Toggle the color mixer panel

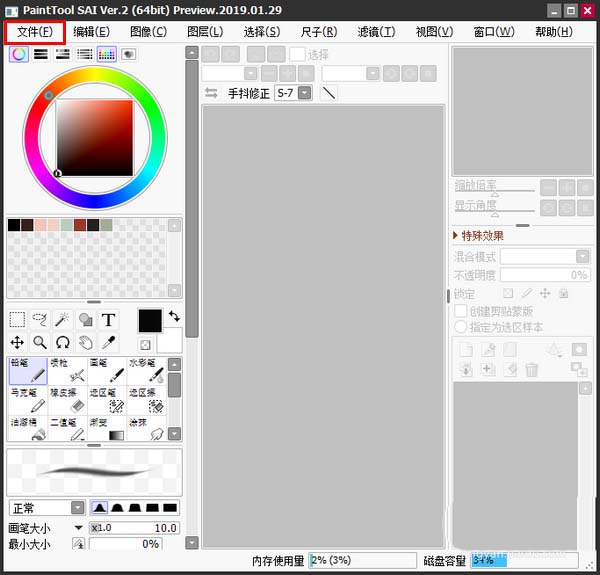pos(85,54)
